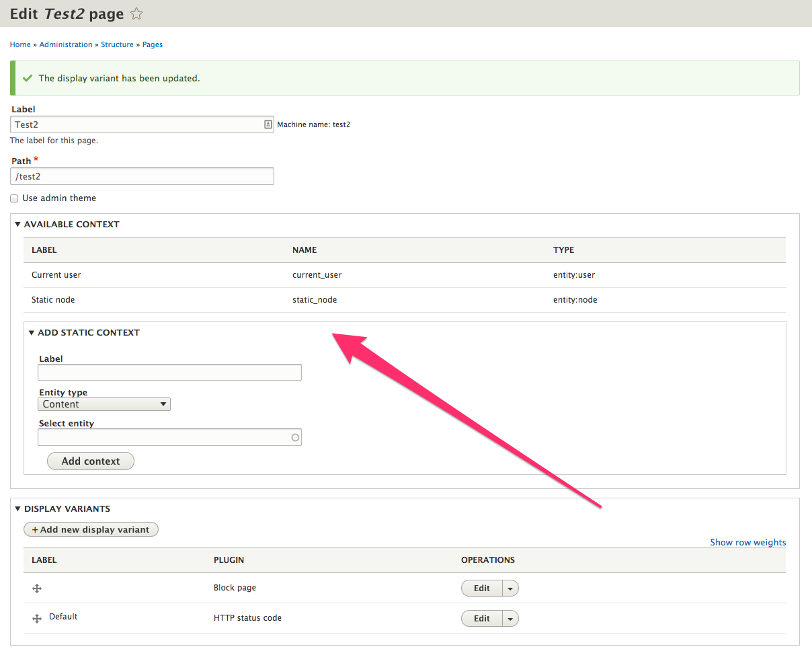Go to Administration breadcrumb link

tap(66, 44)
